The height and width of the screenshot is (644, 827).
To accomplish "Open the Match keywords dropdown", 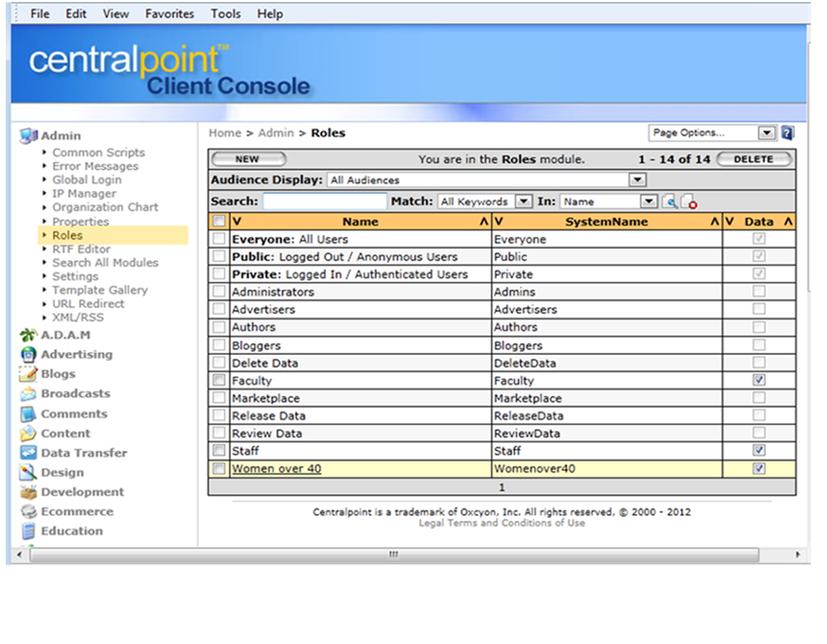I will pyautogui.click(x=485, y=201).
